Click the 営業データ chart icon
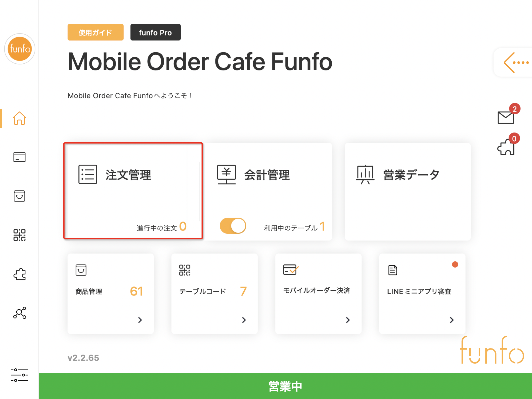Screen dimensions: 532x399 pyautogui.click(x=365, y=174)
